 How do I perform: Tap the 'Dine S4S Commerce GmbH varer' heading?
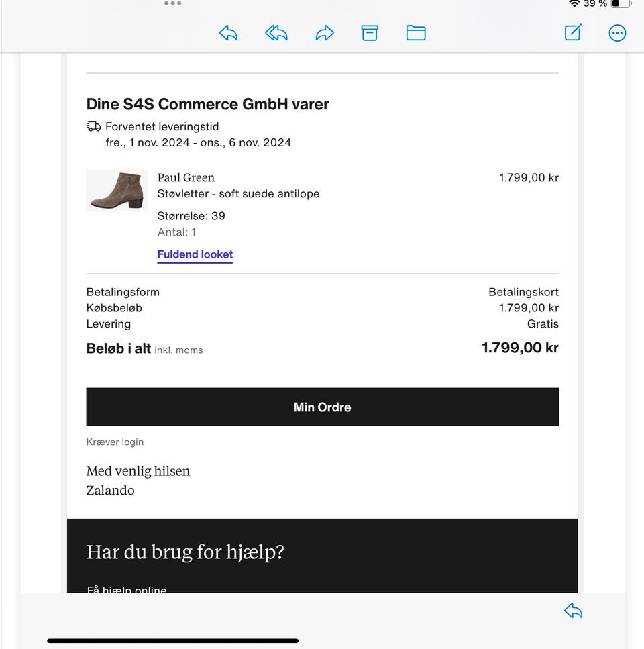208,105
